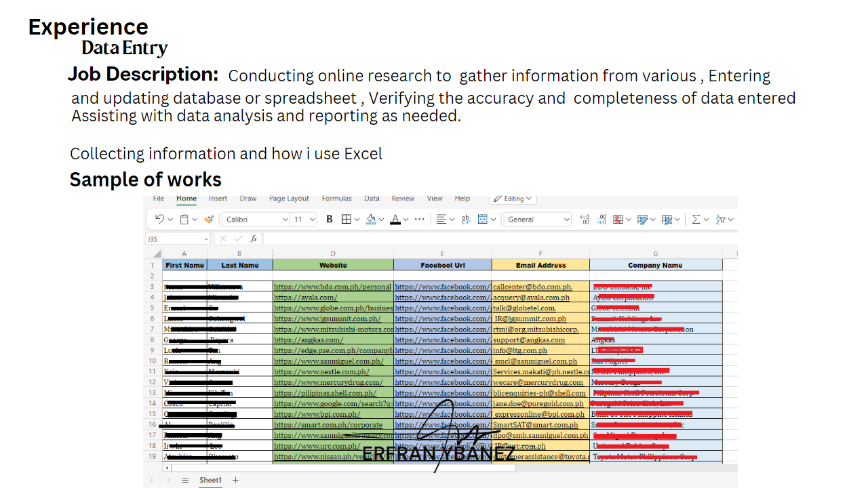The height and width of the screenshot is (488, 868).
Task: Click the Format as Table icon
Action: pyautogui.click(x=642, y=219)
